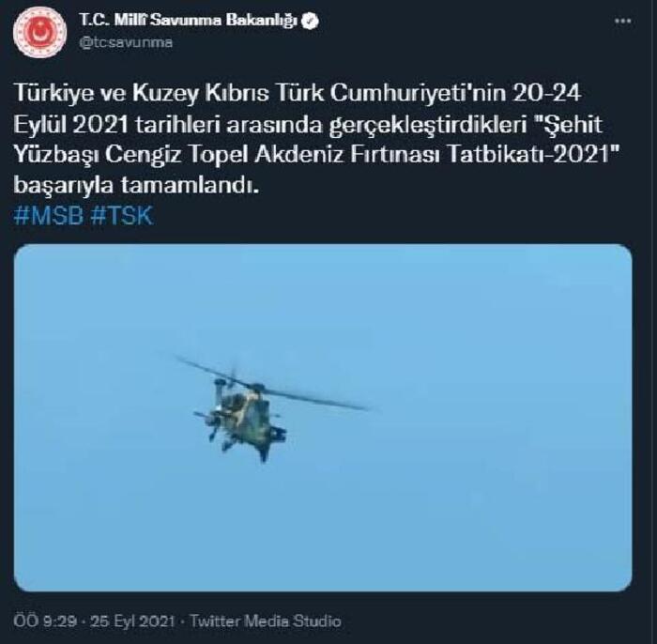This screenshot has width=657, height=644.
Task: Open the helicopter media attachment
Action: (x=323, y=418)
